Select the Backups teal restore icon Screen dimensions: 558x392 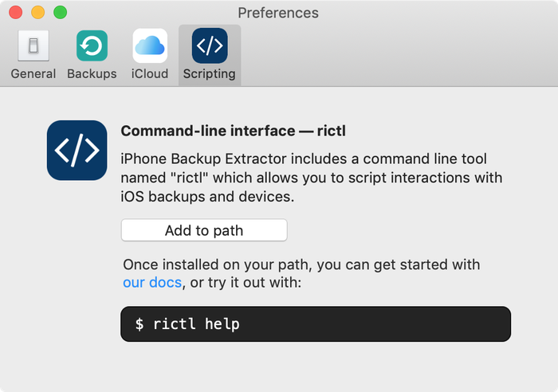click(92, 46)
